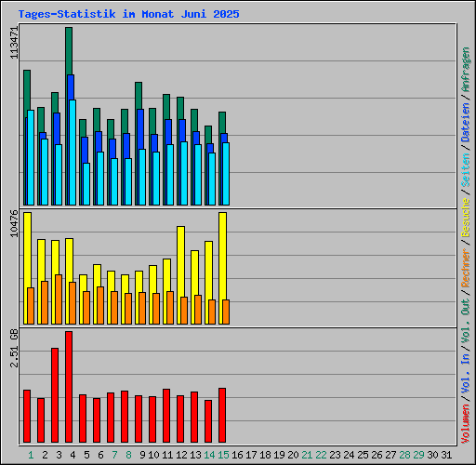Image resolution: width=476 pixels, height=465 pixels.
Task: Click the 'Dateien' legend label
Action: pyautogui.click(x=466, y=122)
